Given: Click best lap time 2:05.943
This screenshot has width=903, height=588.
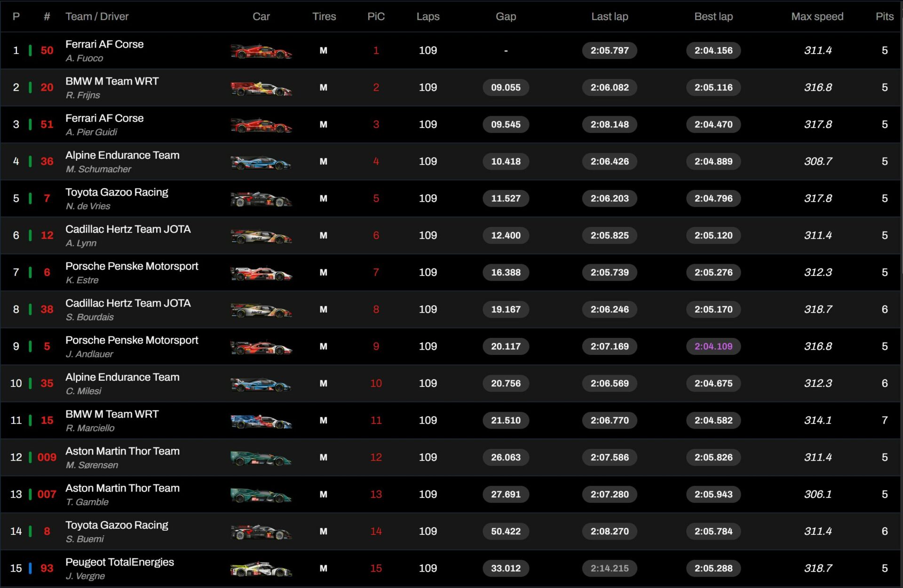Looking at the screenshot, I should click(713, 494).
